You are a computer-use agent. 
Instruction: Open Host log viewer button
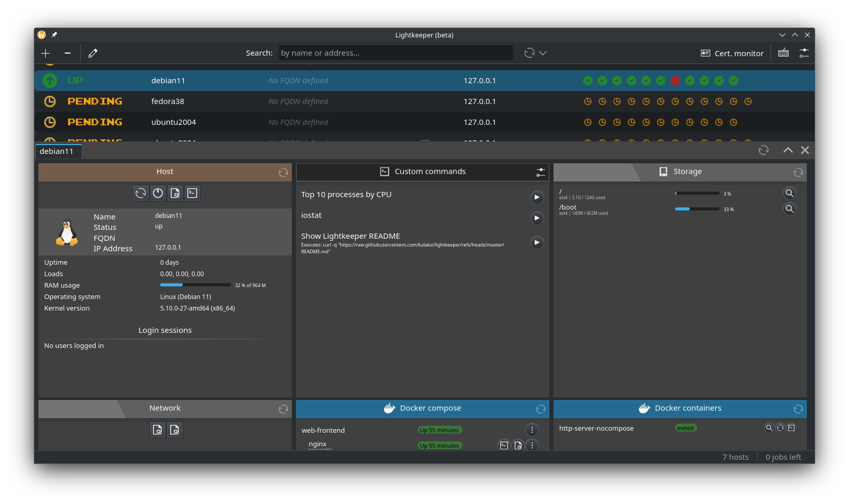click(175, 193)
